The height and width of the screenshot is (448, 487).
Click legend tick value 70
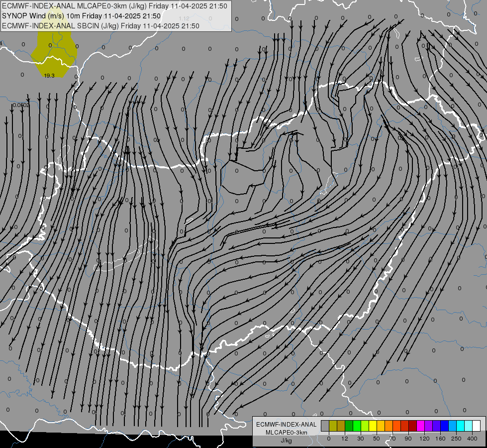coord(392,439)
